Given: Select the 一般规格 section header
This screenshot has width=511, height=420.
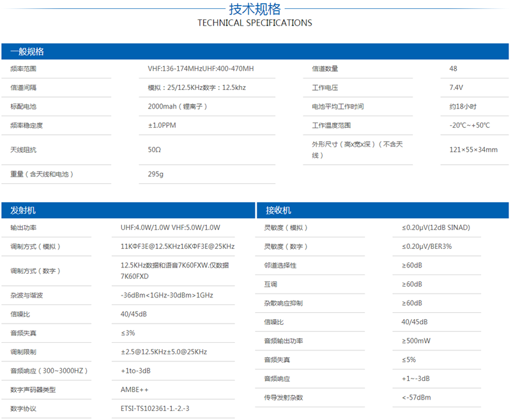Looking at the screenshot, I should [255, 52].
